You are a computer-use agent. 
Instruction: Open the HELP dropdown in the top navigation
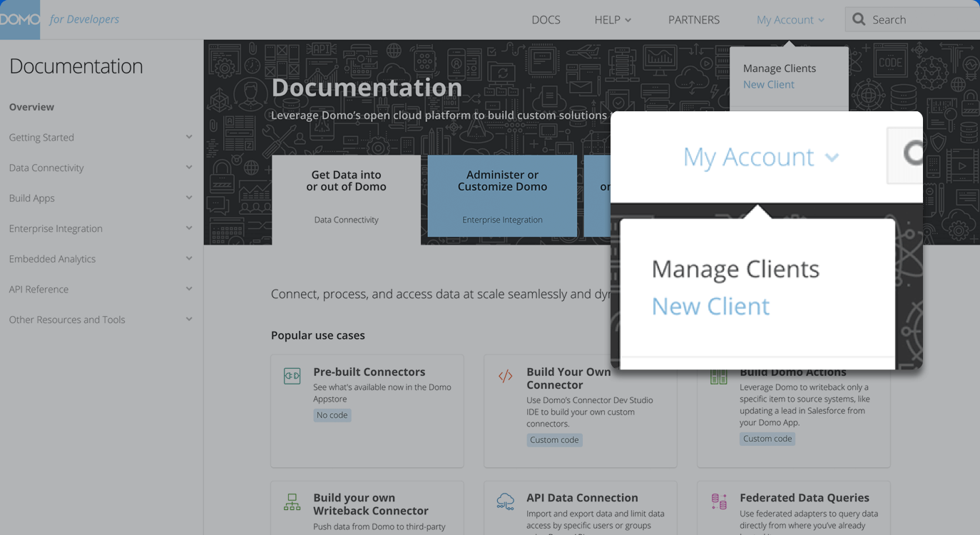pyautogui.click(x=613, y=20)
